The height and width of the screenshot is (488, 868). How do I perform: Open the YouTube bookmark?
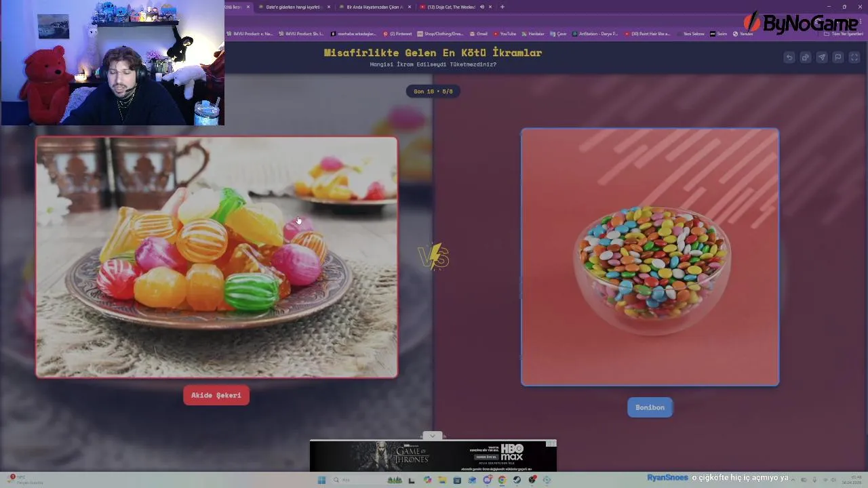point(505,34)
